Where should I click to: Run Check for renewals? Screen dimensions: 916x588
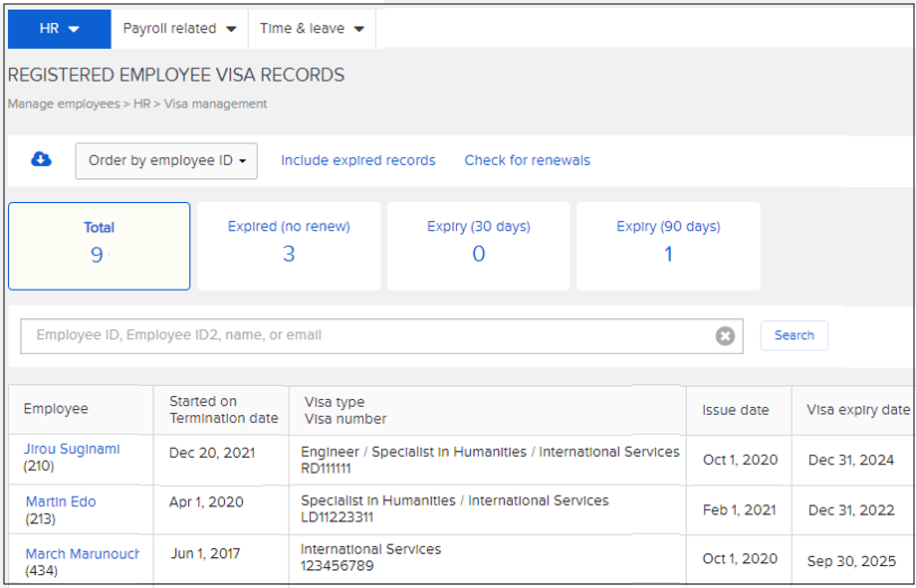click(527, 159)
